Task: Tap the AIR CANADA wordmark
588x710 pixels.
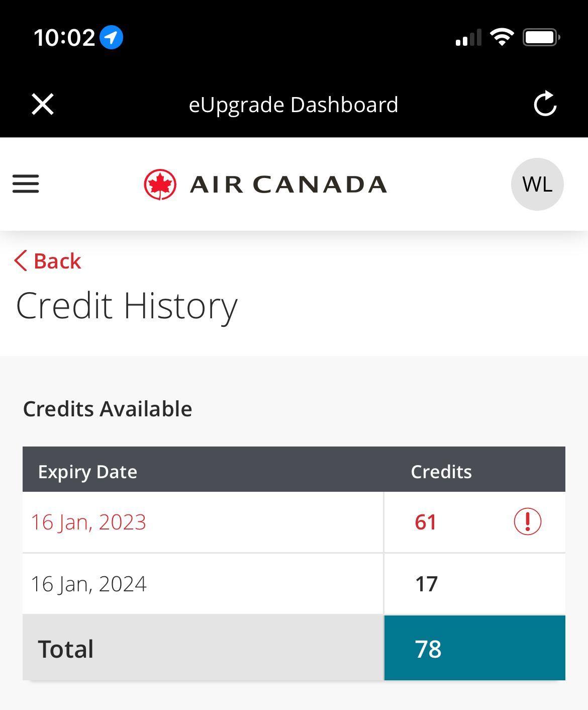Action: 288,185
